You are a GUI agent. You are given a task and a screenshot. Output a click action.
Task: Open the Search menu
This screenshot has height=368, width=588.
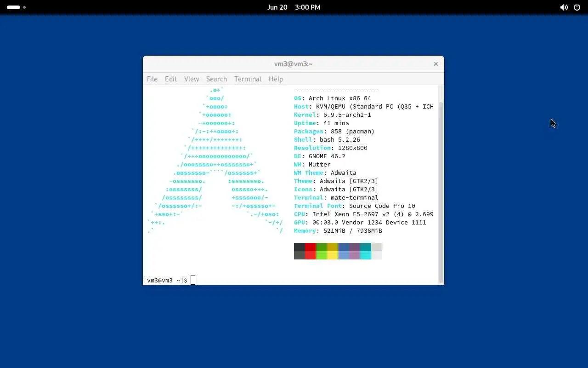216,79
